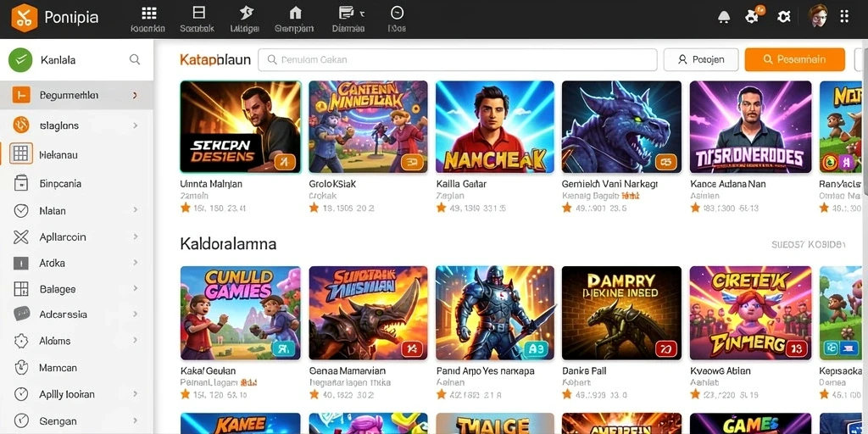Focus the Penulam Cakan search field
This screenshot has width=868, height=434.
(x=457, y=60)
